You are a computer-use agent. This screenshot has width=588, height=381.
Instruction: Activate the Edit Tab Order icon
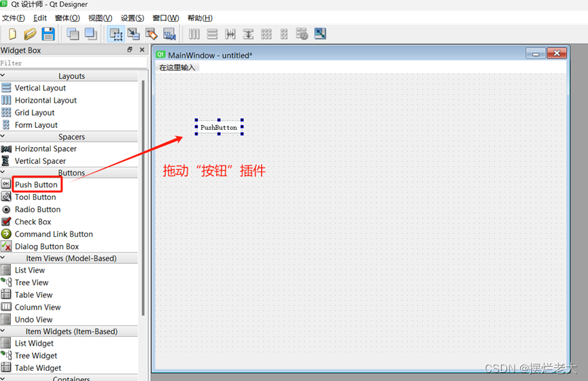pyautogui.click(x=169, y=34)
